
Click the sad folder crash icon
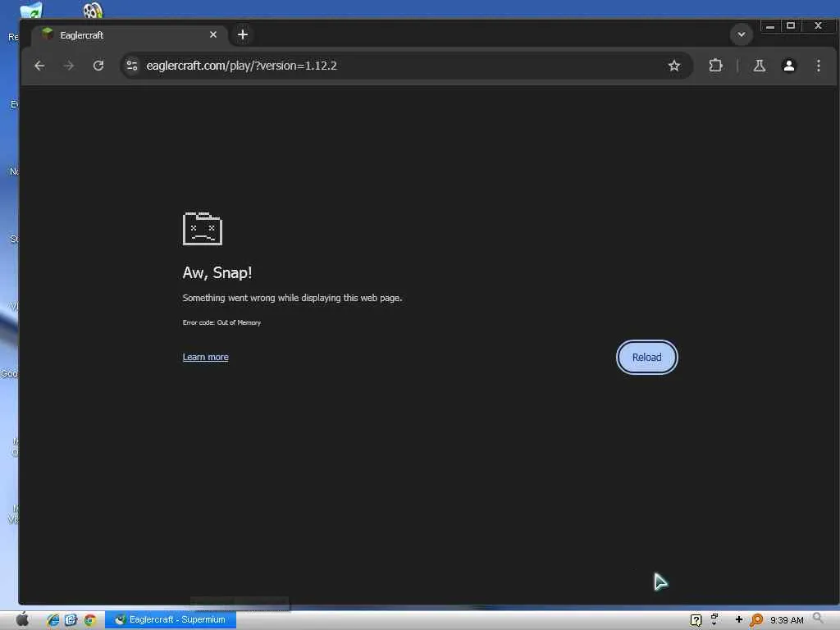(x=203, y=229)
